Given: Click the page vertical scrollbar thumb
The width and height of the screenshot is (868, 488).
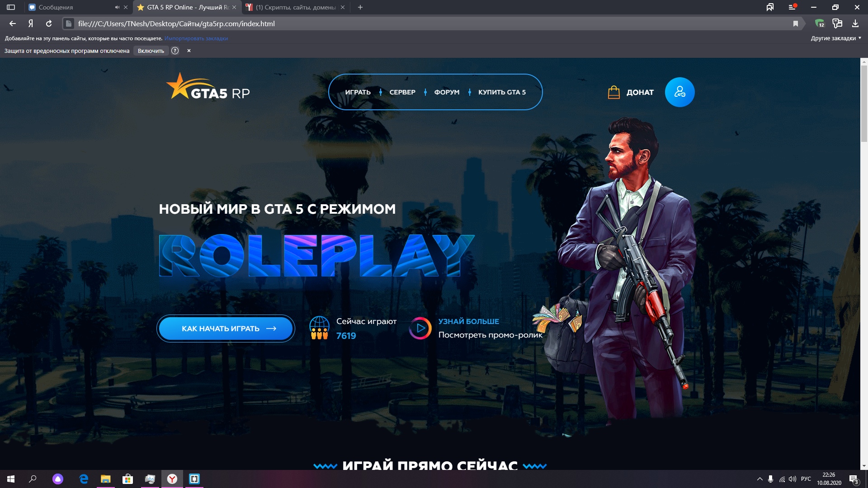Looking at the screenshot, I should (864, 104).
